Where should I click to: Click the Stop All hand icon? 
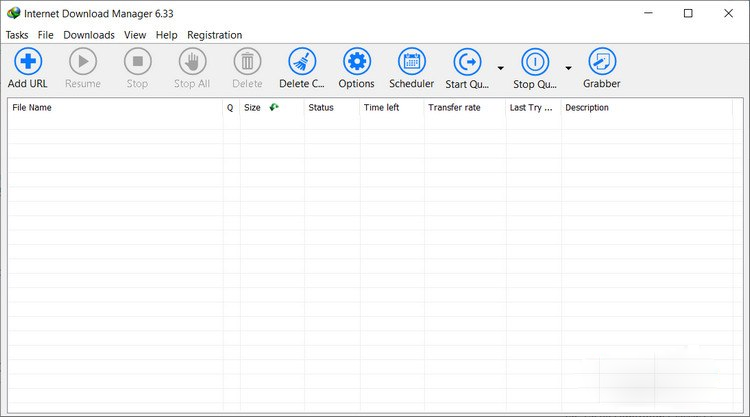(x=192, y=62)
